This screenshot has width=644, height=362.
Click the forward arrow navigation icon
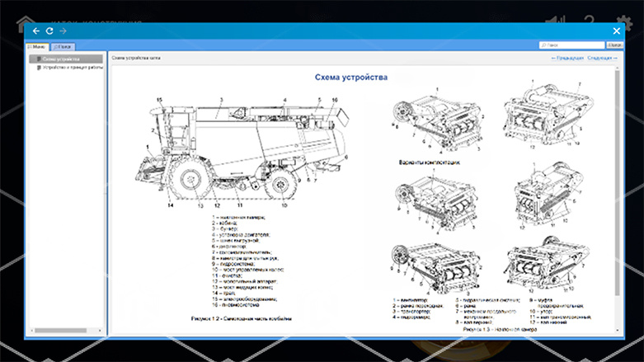pyautogui.click(x=63, y=31)
